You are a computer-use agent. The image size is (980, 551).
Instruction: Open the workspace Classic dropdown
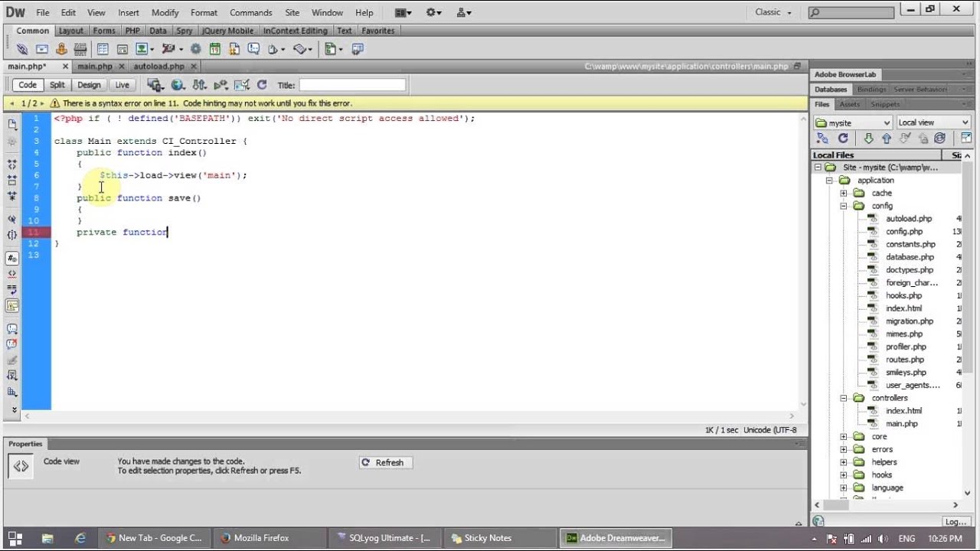click(x=773, y=12)
